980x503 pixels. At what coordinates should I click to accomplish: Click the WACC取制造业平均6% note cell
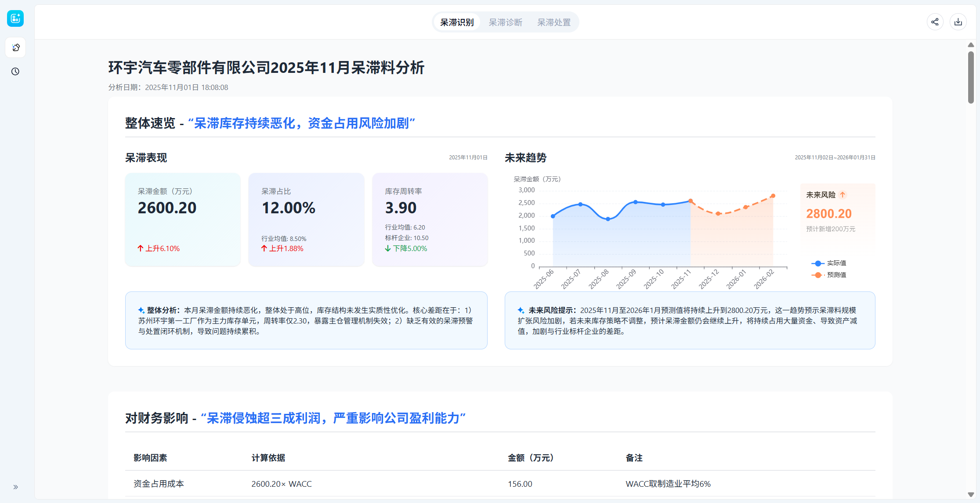click(668, 484)
